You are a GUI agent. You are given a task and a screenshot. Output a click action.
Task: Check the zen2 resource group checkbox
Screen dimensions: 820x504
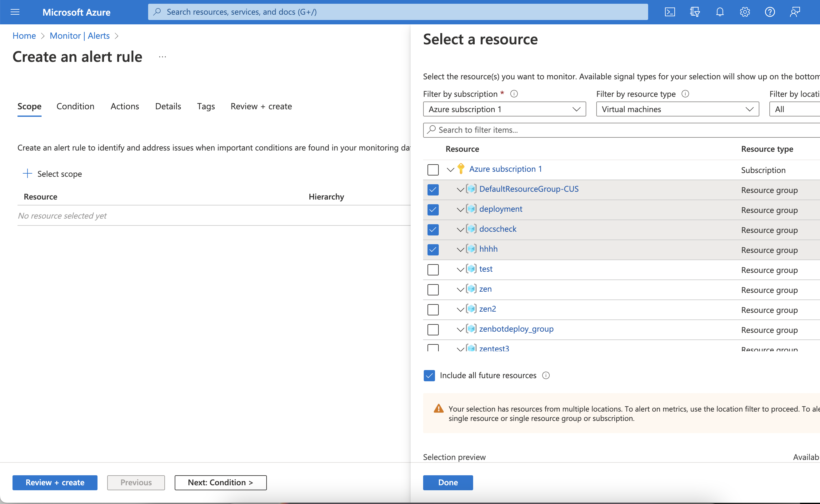click(433, 310)
